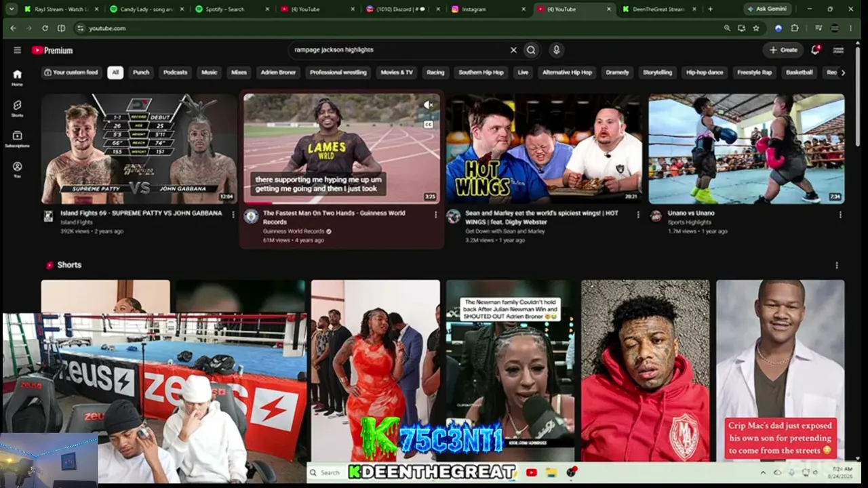Open Shorts in the left sidebar
Image resolution: width=868 pixels, height=488 pixels.
pos(17,108)
